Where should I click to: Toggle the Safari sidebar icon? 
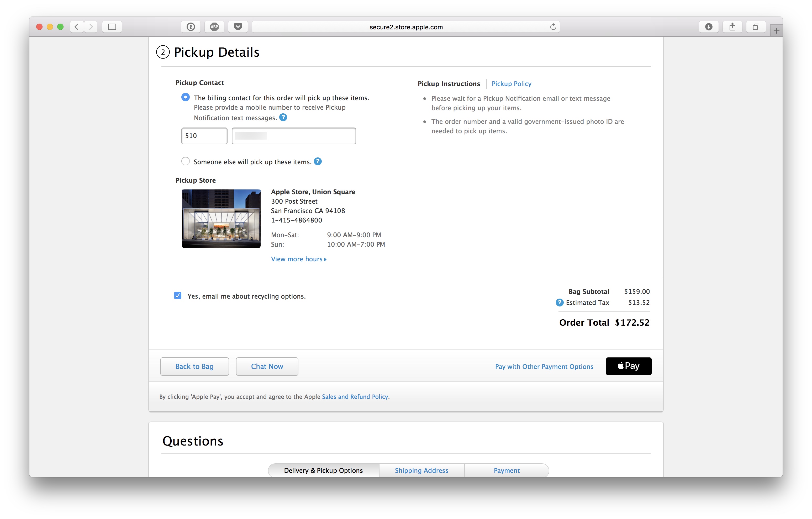click(112, 27)
